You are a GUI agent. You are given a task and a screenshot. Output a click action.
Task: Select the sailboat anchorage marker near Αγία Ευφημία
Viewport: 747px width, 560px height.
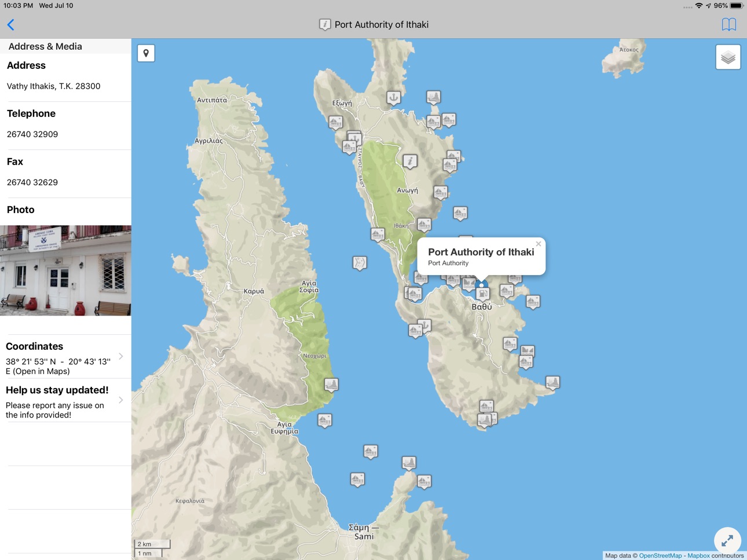[x=325, y=420]
